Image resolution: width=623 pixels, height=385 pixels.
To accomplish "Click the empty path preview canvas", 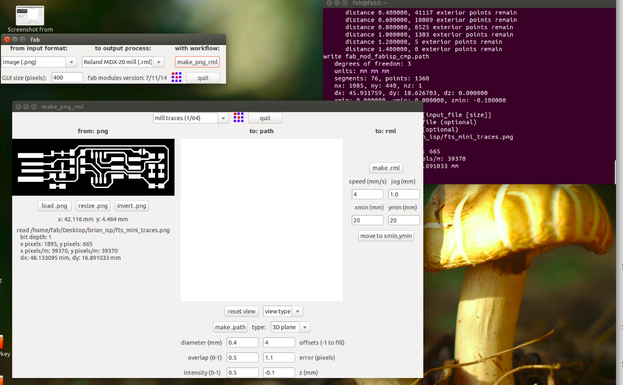I will [x=261, y=220].
